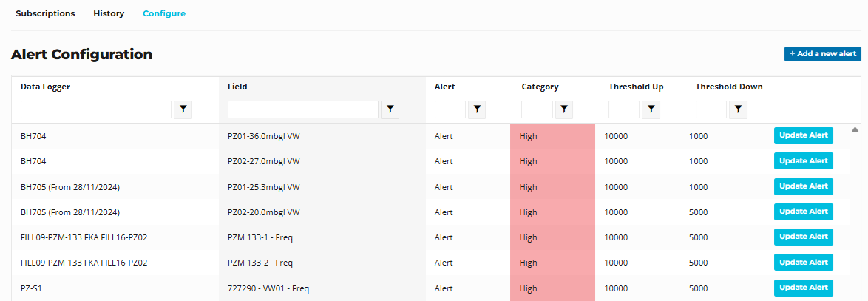Click the Threshold Up filter input
Image resolution: width=868 pixels, height=301 pixels.
[623, 109]
